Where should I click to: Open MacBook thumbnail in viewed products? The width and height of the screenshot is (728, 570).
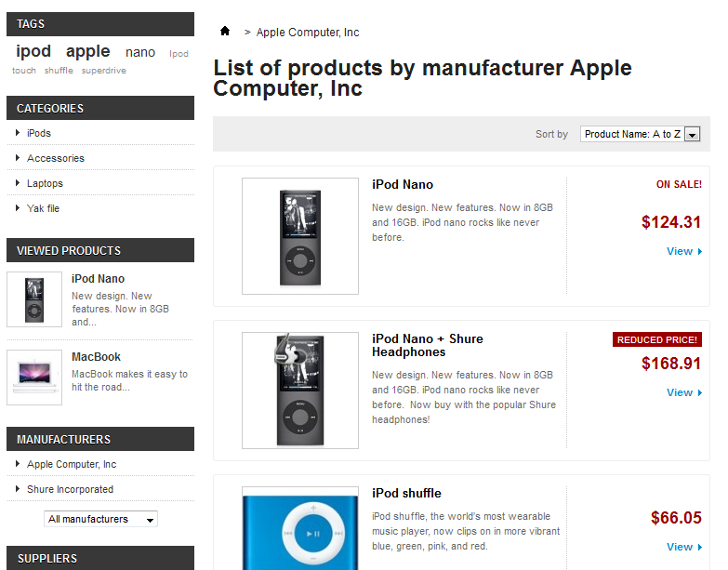click(x=34, y=377)
